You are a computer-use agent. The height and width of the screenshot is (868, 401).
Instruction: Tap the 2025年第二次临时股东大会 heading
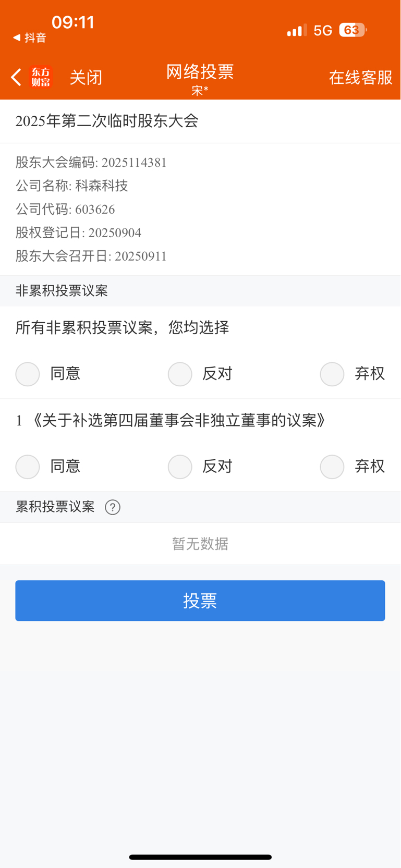click(107, 121)
